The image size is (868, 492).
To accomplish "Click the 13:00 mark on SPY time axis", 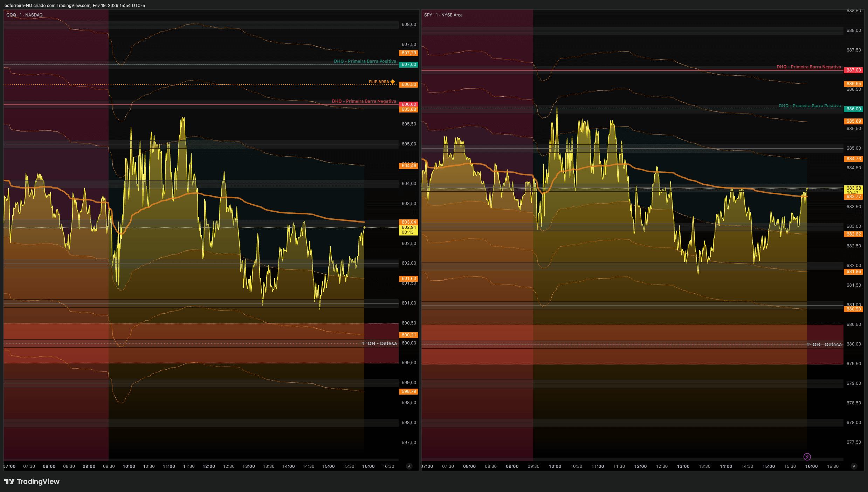I will pyautogui.click(x=683, y=466).
